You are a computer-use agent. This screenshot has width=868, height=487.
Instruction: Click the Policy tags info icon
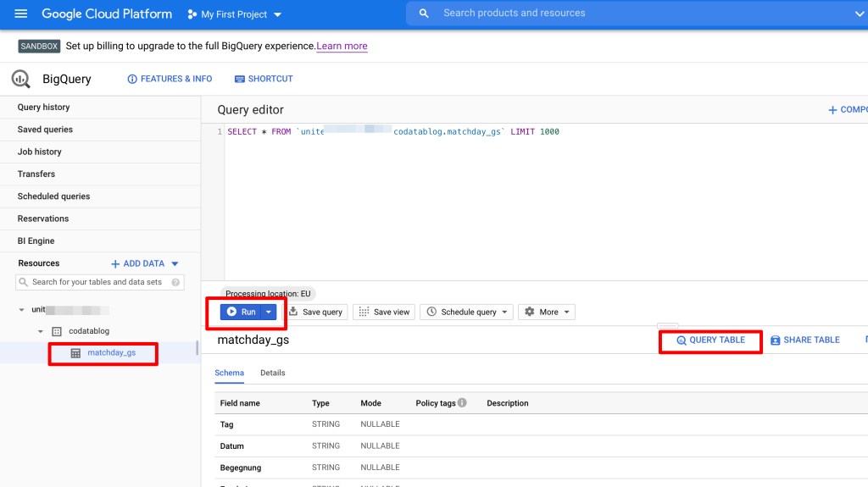click(x=462, y=402)
